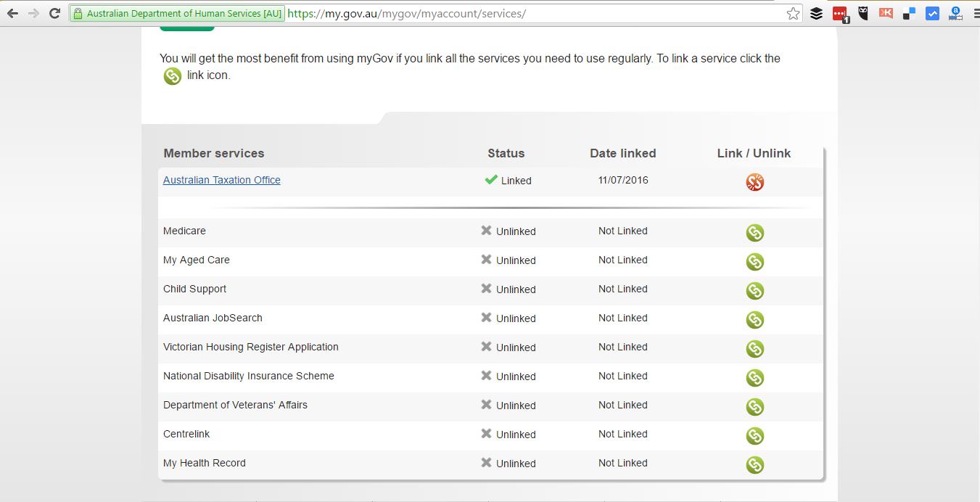
Task: Select the National Disability Insurance Scheme label
Action: (x=248, y=376)
